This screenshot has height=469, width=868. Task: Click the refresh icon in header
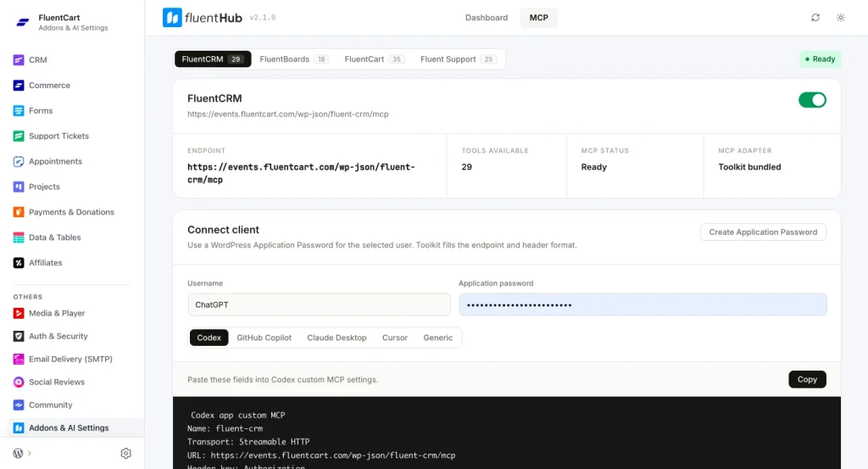815,18
